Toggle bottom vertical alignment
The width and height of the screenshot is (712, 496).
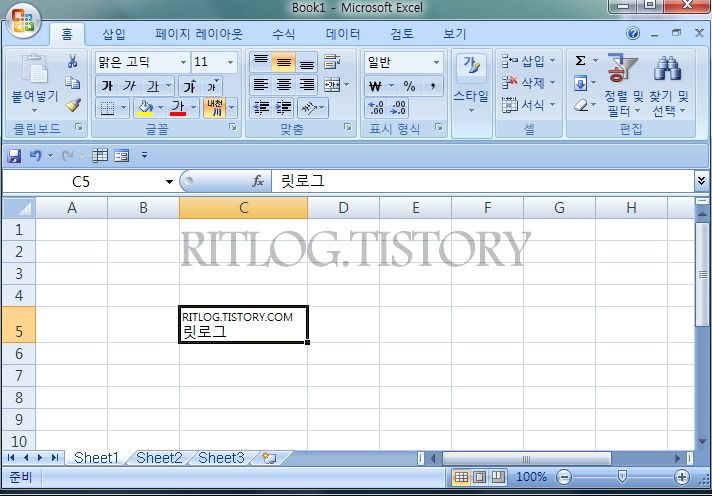coord(307,62)
